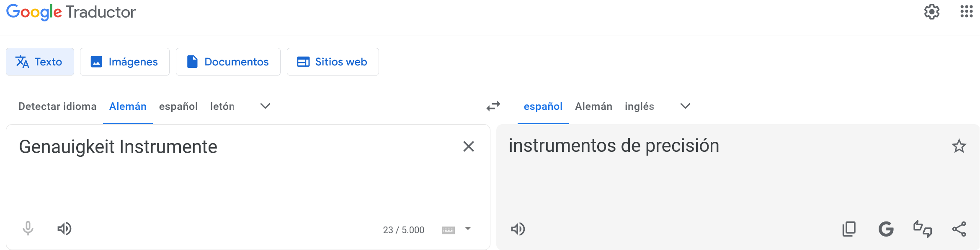The width and height of the screenshot is (980, 250).
Task: Save translation with the star icon
Action: point(959,146)
